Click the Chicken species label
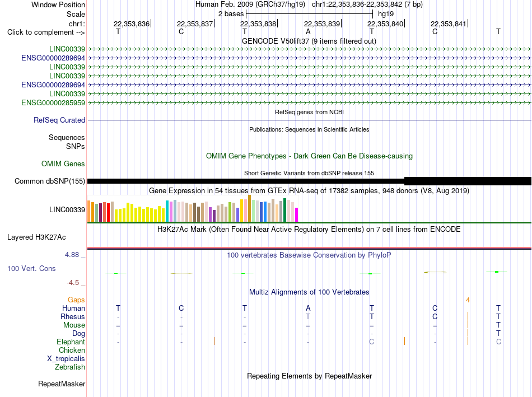 click(x=72, y=350)
